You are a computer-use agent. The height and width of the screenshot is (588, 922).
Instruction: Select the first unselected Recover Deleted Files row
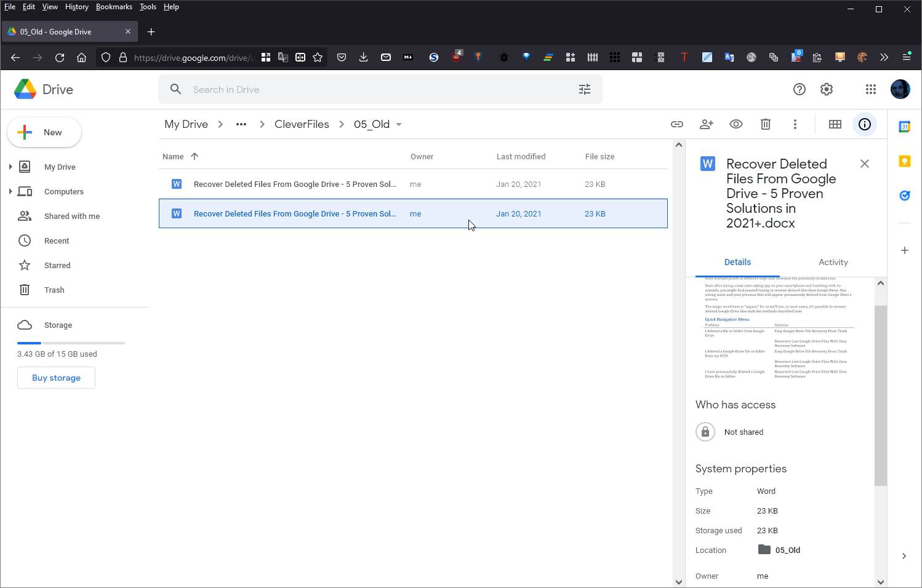[x=413, y=184]
